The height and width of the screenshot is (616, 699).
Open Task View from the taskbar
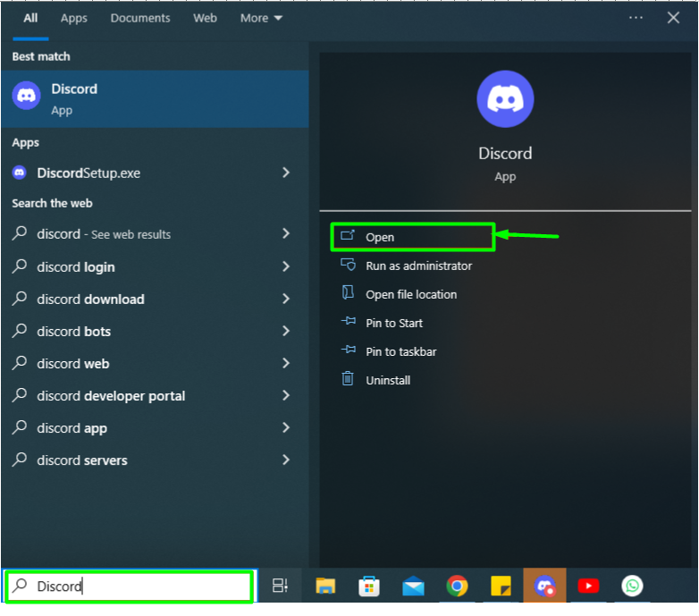280,586
